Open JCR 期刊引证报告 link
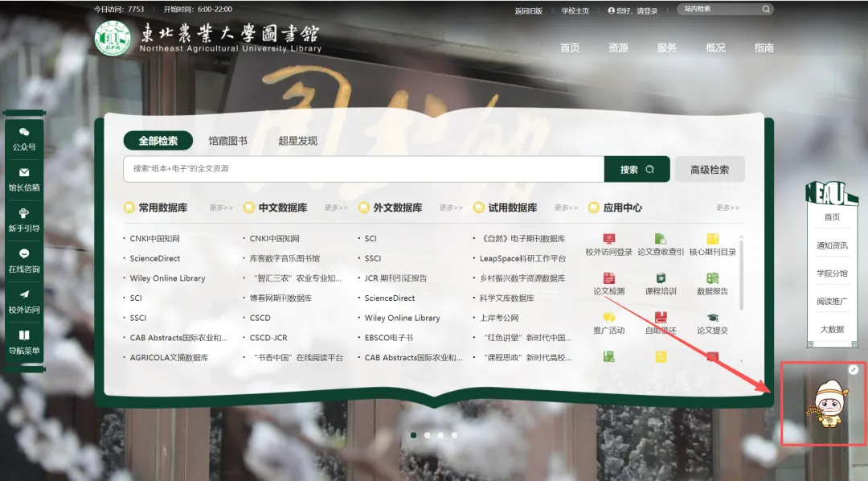This screenshot has width=868, height=481. [x=395, y=278]
